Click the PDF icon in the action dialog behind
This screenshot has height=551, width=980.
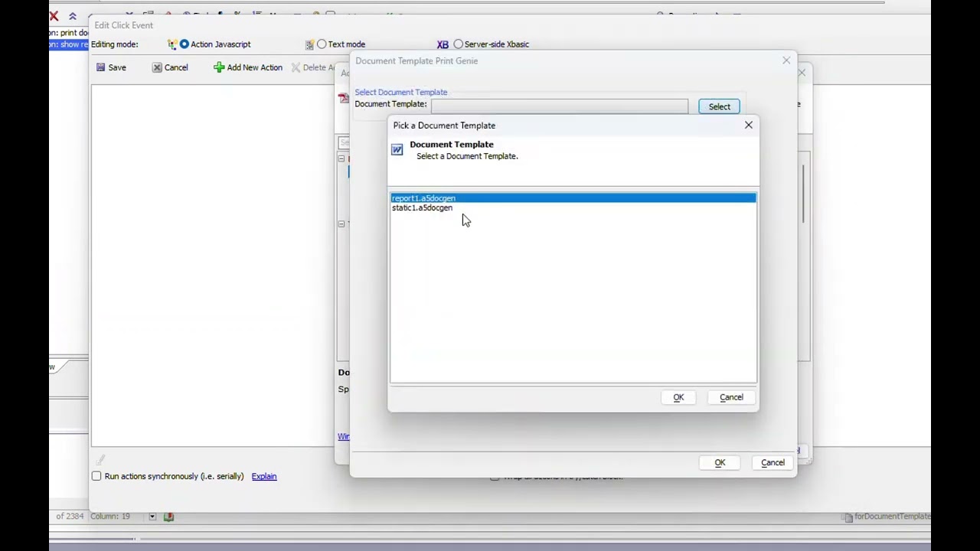344,98
